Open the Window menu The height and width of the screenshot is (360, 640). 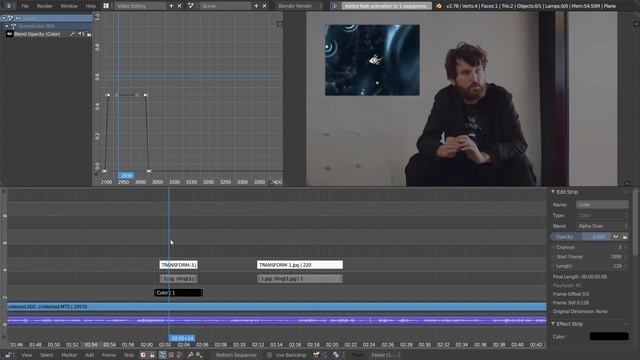click(x=69, y=6)
